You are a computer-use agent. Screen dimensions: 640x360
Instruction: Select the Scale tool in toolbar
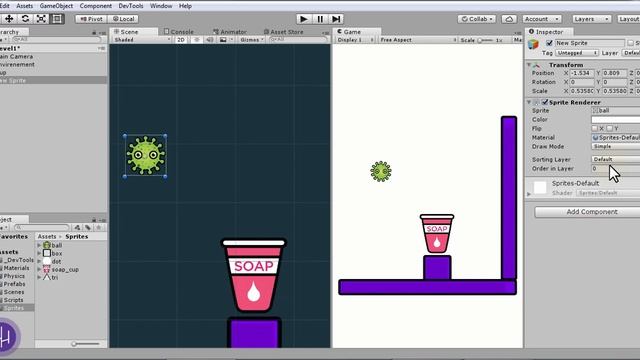[x=41, y=19]
